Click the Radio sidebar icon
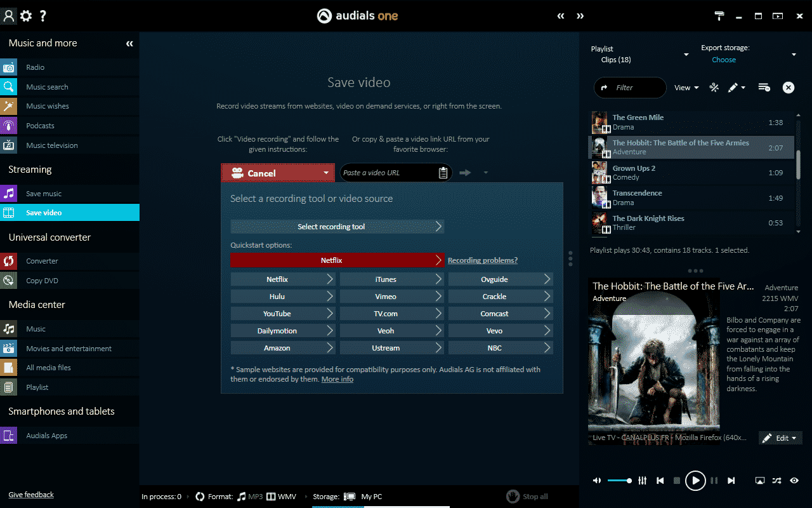812x508 pixels. pos(9,67)
